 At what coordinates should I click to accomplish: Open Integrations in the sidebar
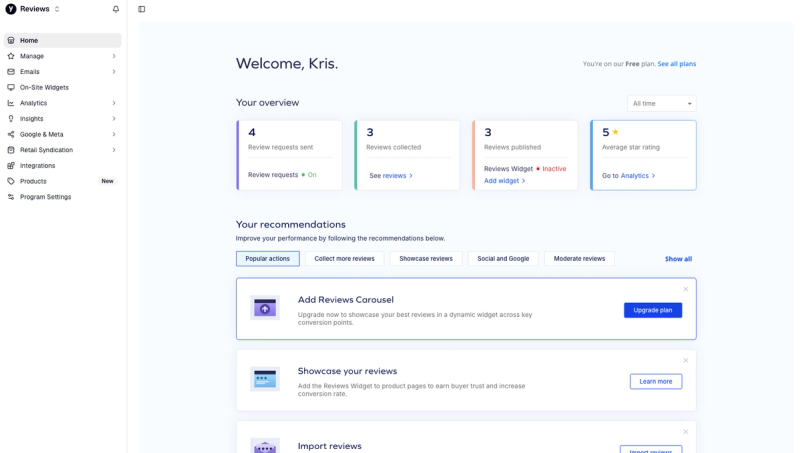tap(62, 166)
